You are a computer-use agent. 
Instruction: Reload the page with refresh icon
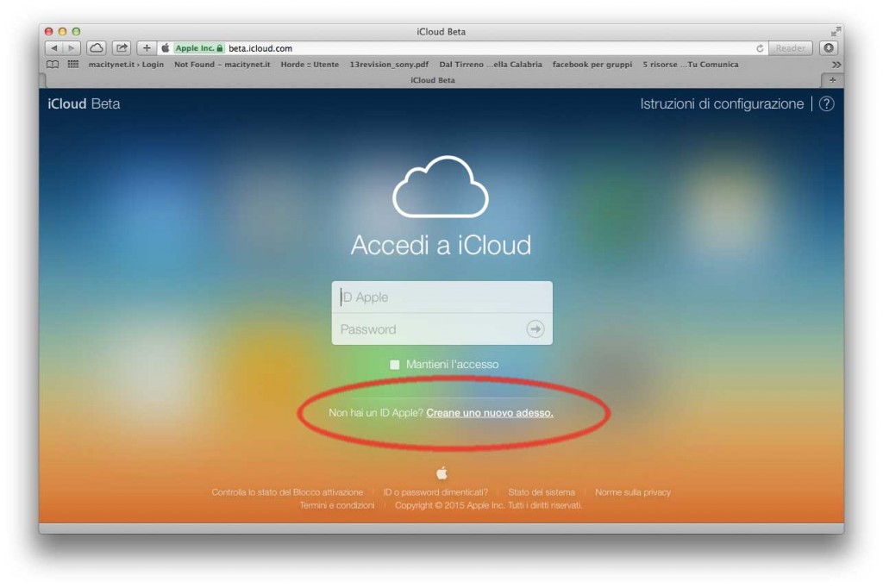click(x=760, y=48)
